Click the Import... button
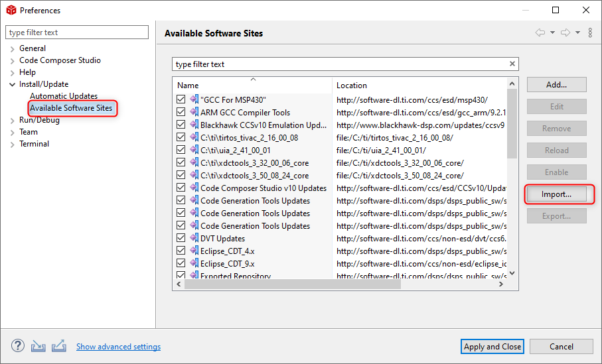 pos(556,194)
